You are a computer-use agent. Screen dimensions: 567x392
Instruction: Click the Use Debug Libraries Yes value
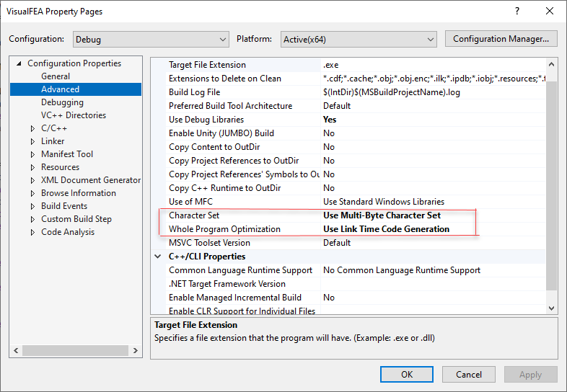coord(433,120)
